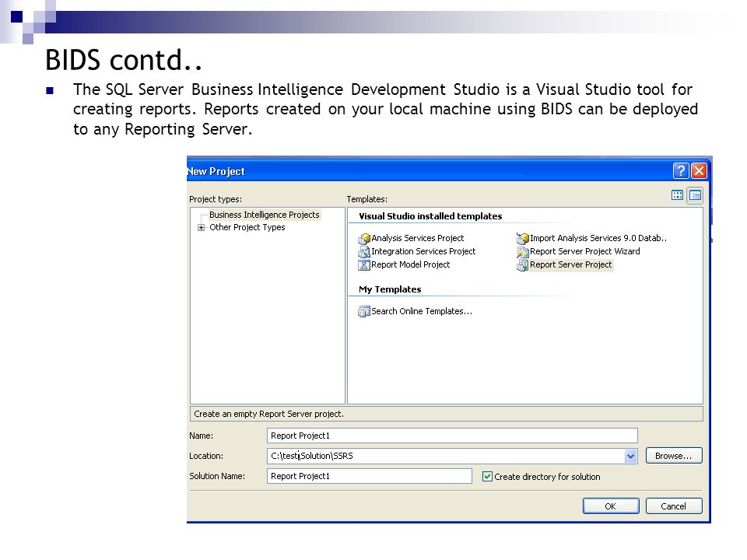Click the Import Analysis Services 9.0 icon

click(523, 238)
